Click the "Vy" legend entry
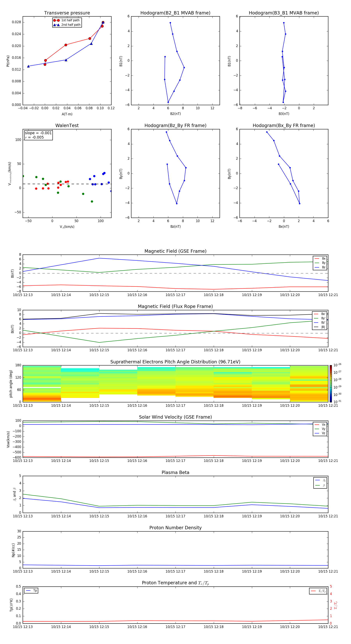351x644 pixels. tap(320, 429)
